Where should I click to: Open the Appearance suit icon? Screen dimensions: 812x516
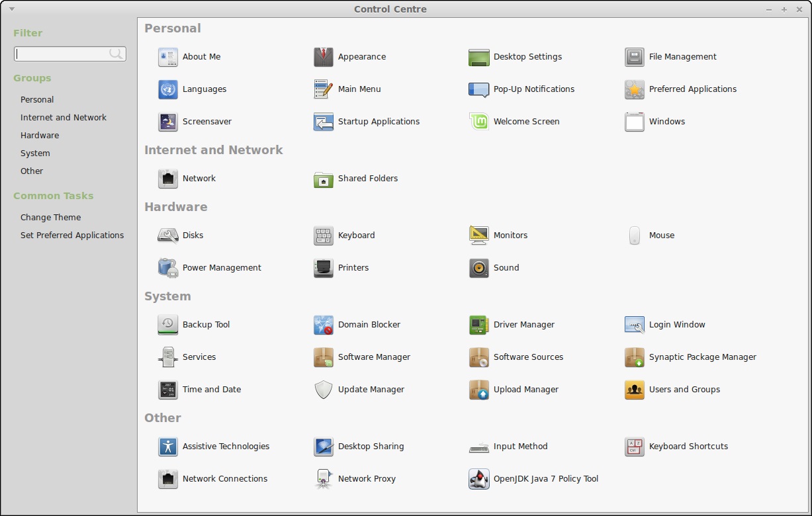pos(324,57)
